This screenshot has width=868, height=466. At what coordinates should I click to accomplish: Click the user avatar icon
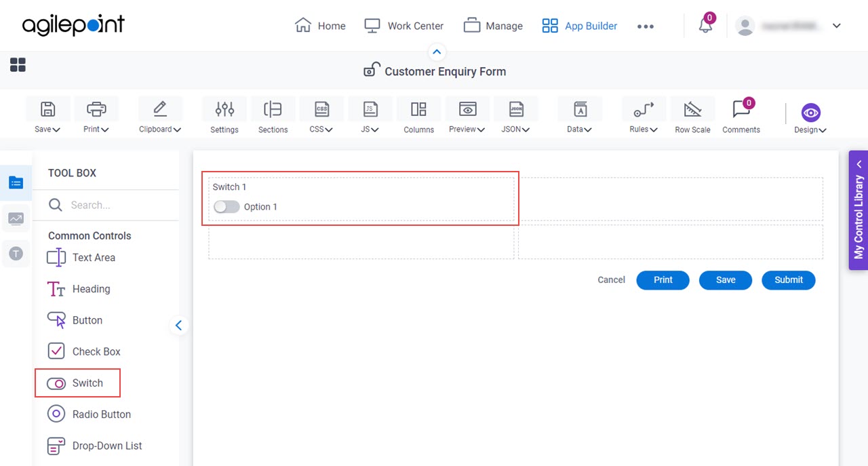point(745,26)
